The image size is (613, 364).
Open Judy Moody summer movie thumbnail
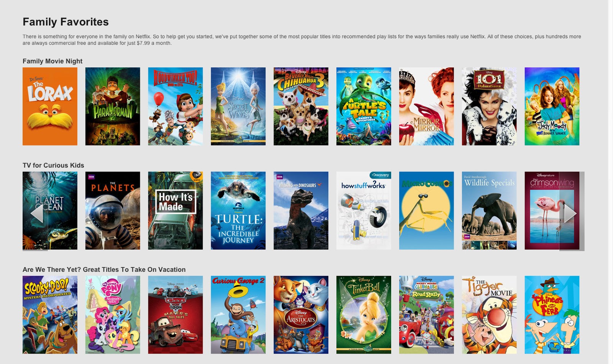pyautogui.click(x=552, y=106)
